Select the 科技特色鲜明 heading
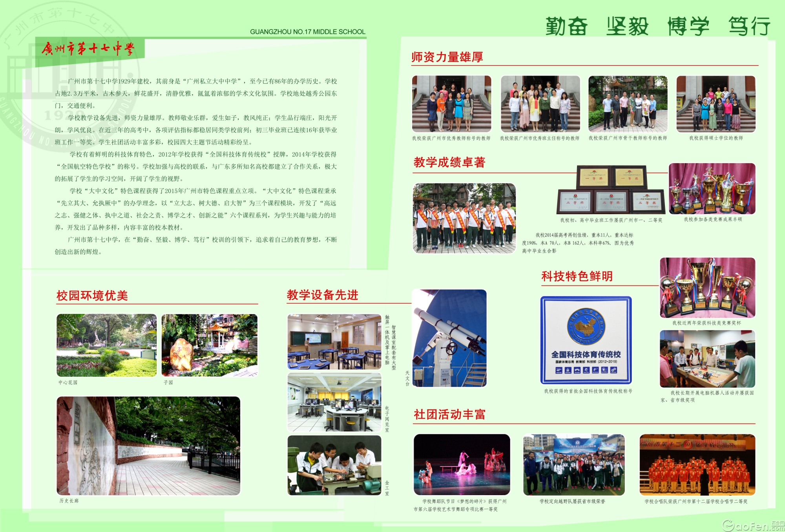The image size is (785, 532). click(577, 276)
